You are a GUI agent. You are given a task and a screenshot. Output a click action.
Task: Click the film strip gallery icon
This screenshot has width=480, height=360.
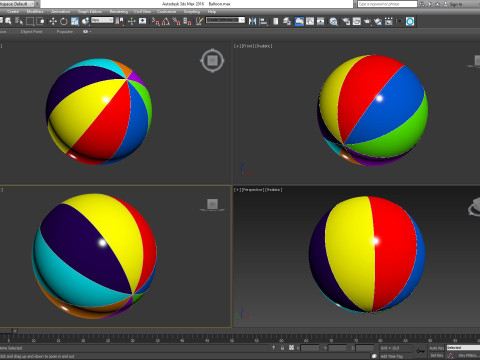tap(389, 21)
